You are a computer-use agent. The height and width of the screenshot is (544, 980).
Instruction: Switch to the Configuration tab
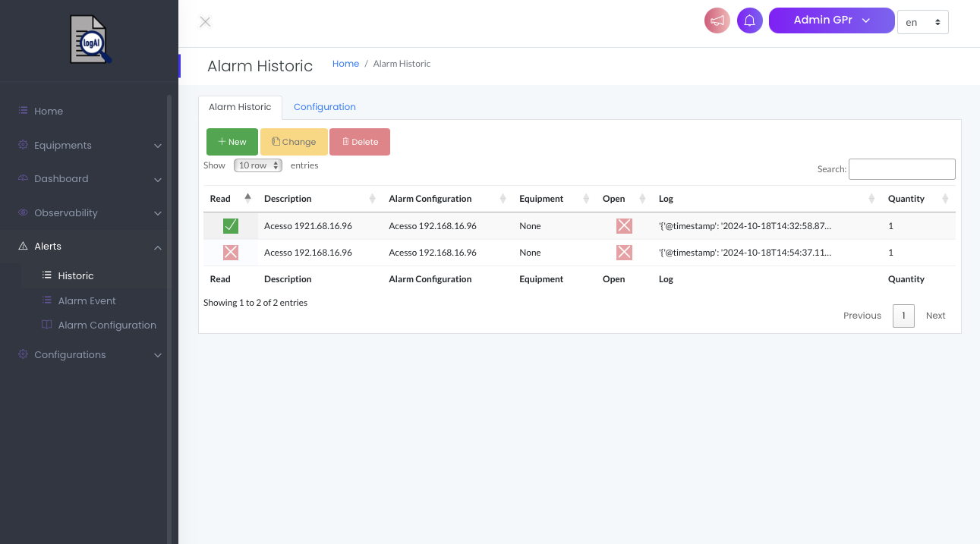[324, 107]
